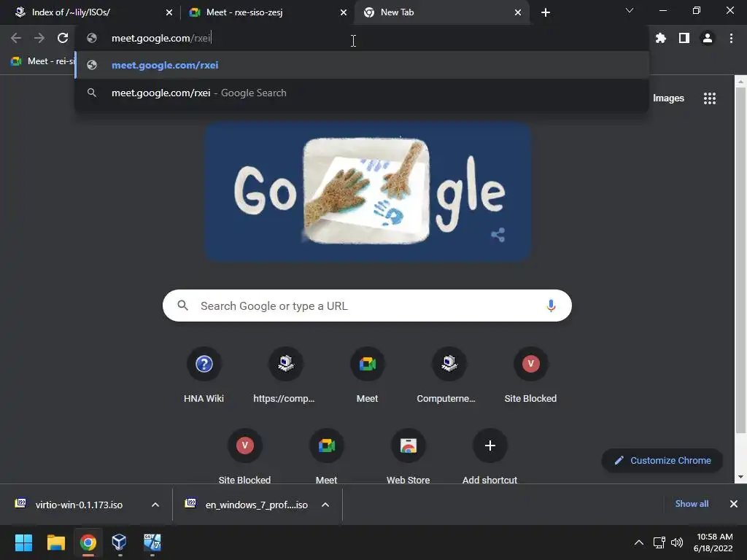Open File Explorer from taskbar
Screen dimensions: 747x560
tap(55, 542)
